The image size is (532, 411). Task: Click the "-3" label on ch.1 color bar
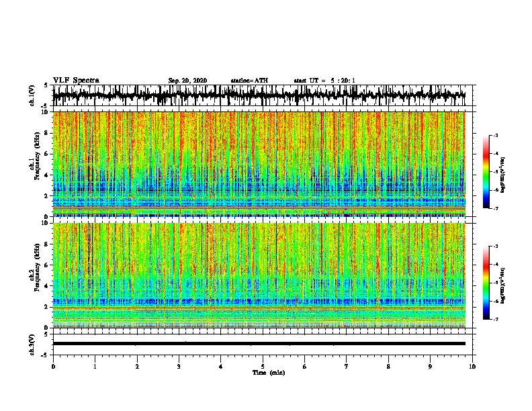[x=496, y=136]
